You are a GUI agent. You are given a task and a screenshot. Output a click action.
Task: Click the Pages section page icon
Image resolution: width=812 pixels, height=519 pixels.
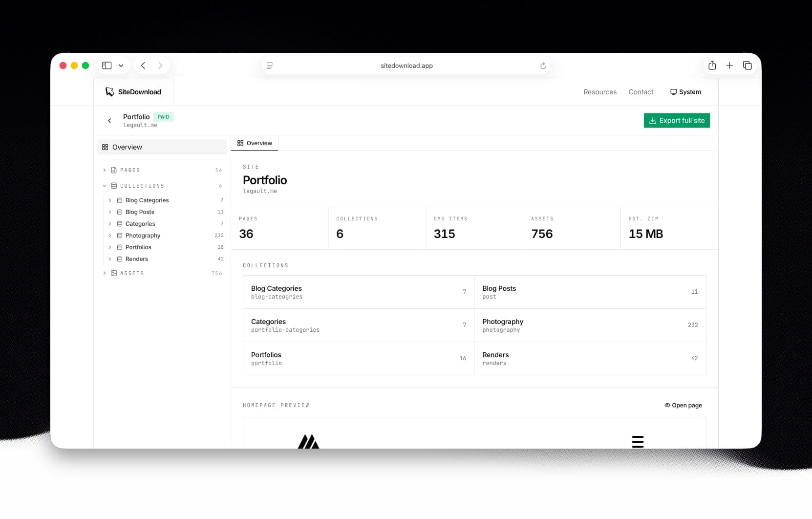(x=114, y=170)
